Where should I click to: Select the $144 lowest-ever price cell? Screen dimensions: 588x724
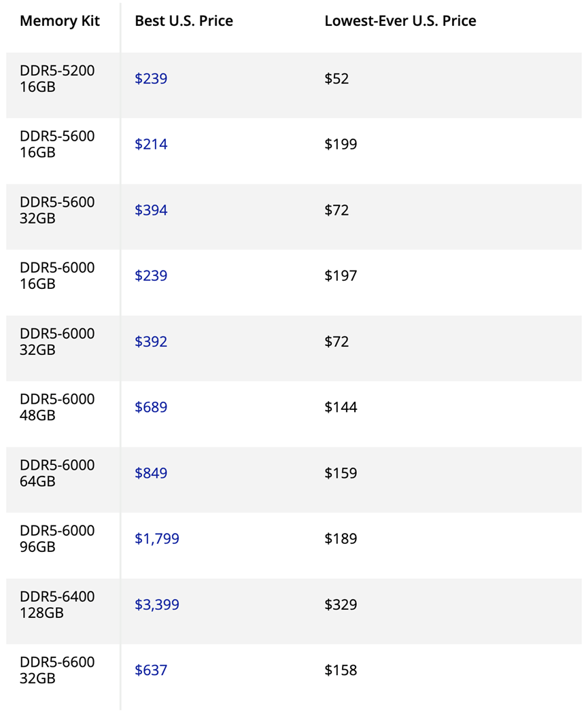click(x=341, y=407)
